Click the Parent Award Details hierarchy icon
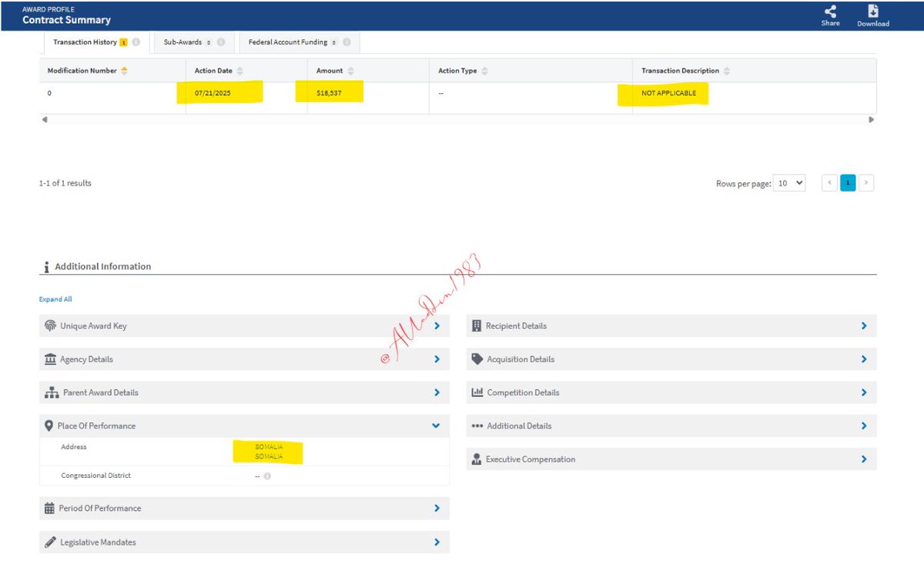Viewport: 924px width, 571px height. [52, 392]
